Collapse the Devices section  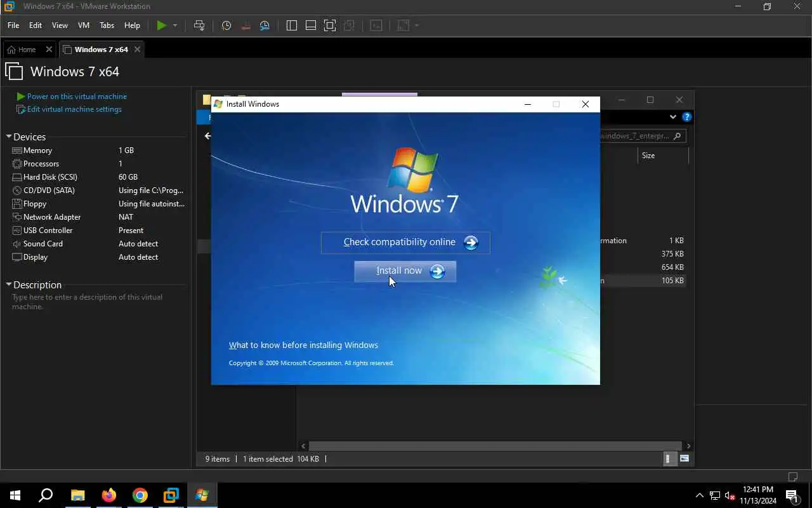pyautogui.click(x=9, y=137)
